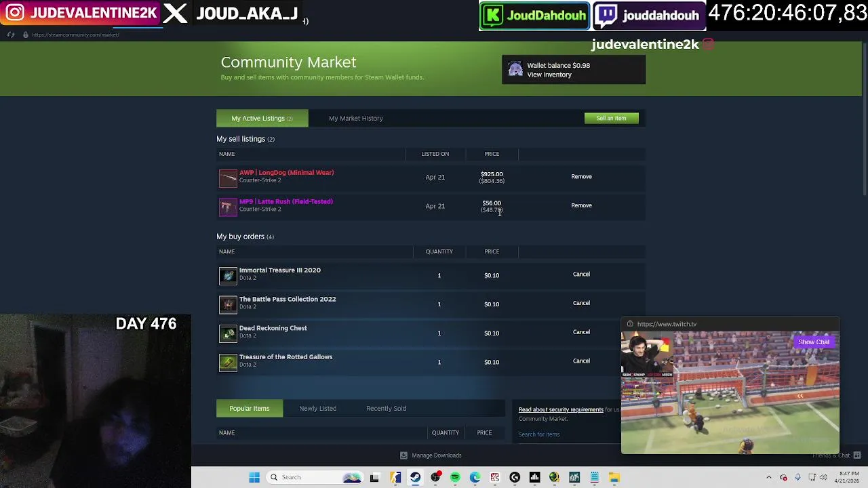Remove the MP9 Latte Rush listing
This screenshot has width=868, height=488.
(x=581, y=205)
